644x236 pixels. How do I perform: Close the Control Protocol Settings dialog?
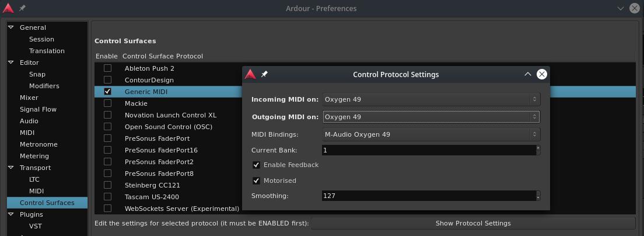pyautogui.click(x=541, y=74)
